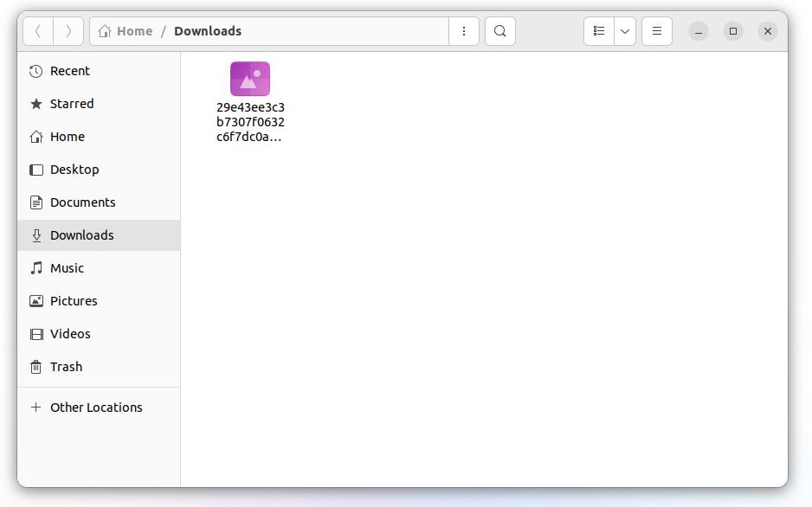
Task: Click the Trash bin icon
Action: [36, 367]
